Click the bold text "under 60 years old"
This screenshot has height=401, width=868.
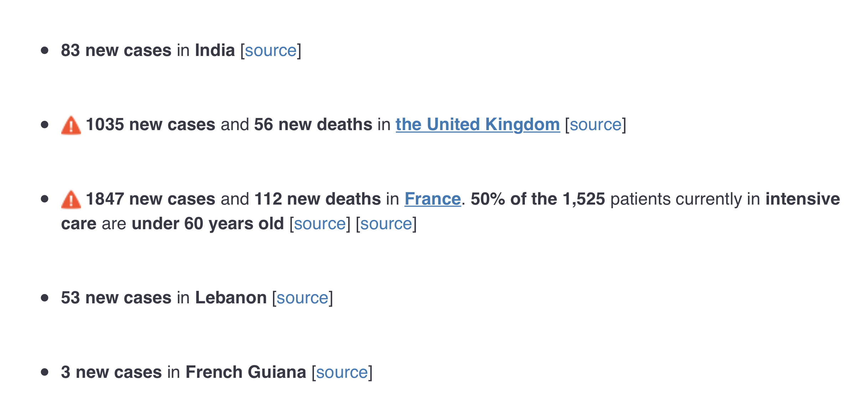point(208,224)
